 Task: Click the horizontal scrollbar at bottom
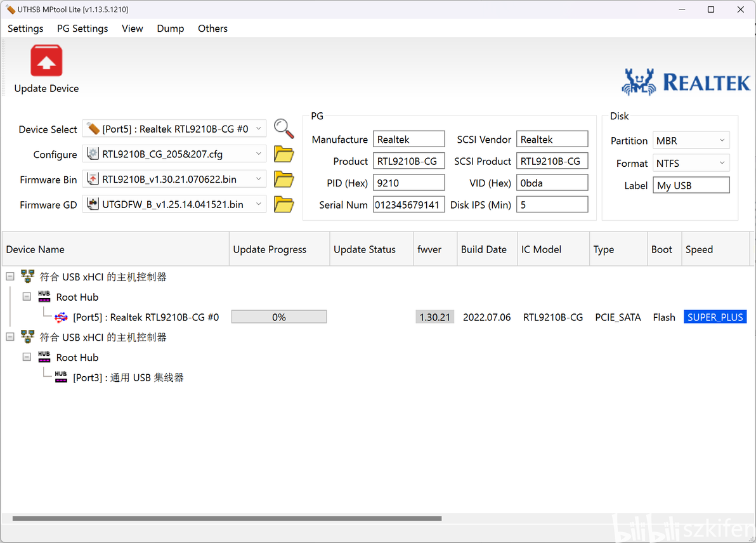point(227,518)
